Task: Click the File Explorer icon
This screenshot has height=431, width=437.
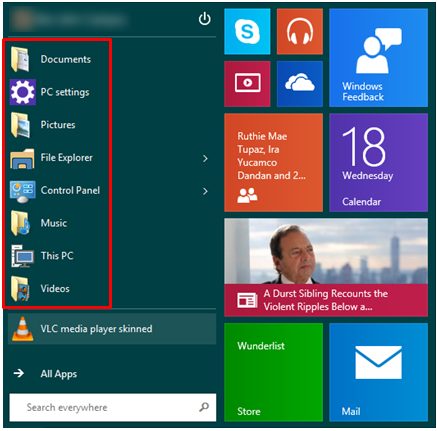Action: coord(22,158)
